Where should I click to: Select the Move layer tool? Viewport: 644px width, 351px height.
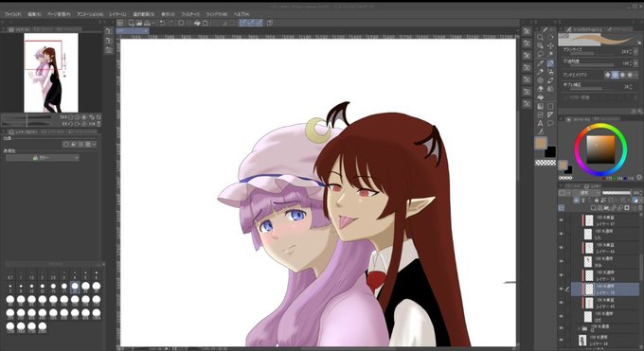550,45
